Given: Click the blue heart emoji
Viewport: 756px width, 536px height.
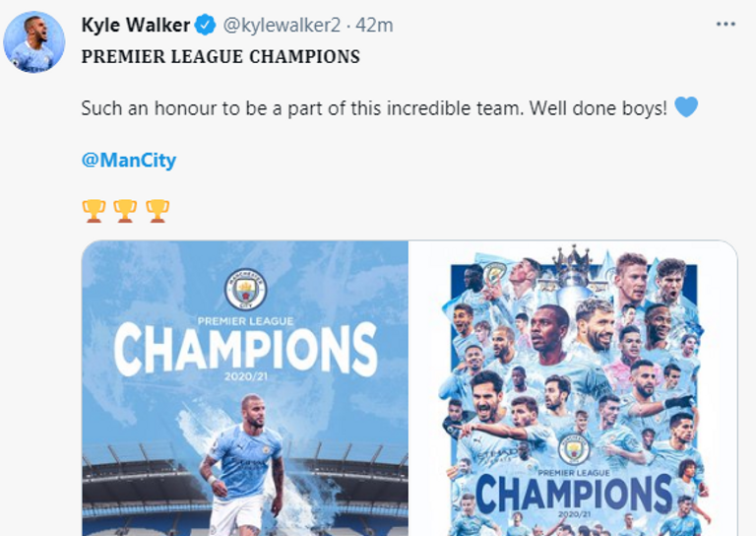Looking at the screenshot, I should (686, 106).
